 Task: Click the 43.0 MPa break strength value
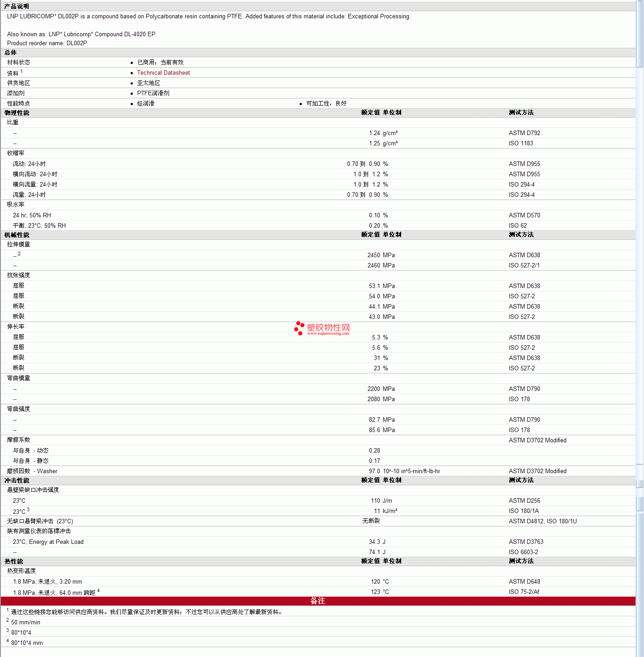(x=382, y=317)
